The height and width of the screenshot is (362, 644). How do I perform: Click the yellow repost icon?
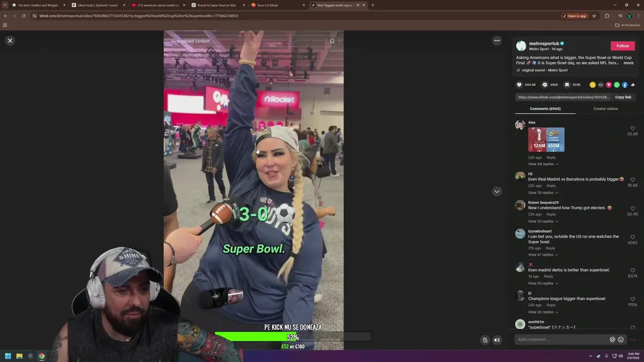(593, 85)
